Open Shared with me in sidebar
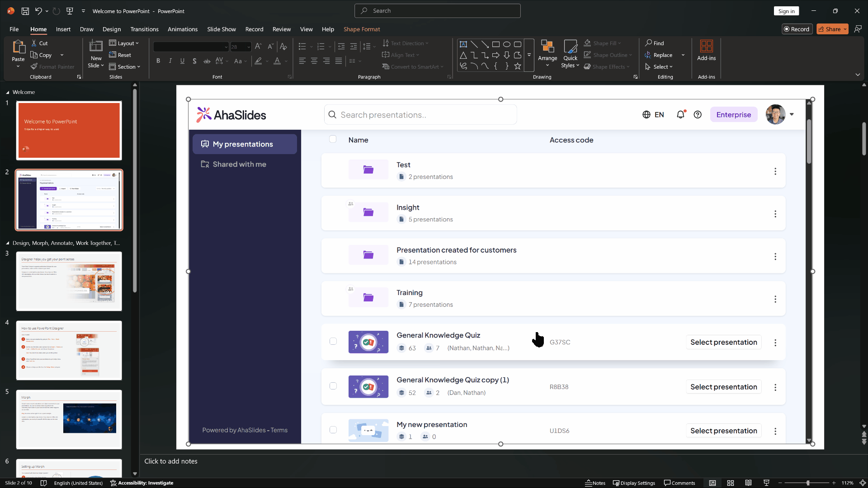Screen dimensions: 868x488 pos(239,164)
